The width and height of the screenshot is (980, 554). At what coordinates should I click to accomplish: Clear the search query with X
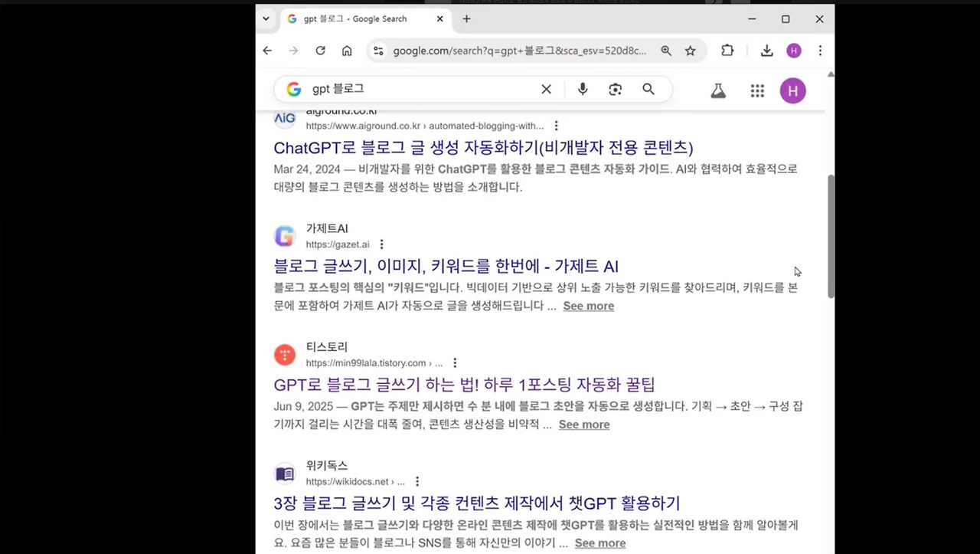(546, 90)
